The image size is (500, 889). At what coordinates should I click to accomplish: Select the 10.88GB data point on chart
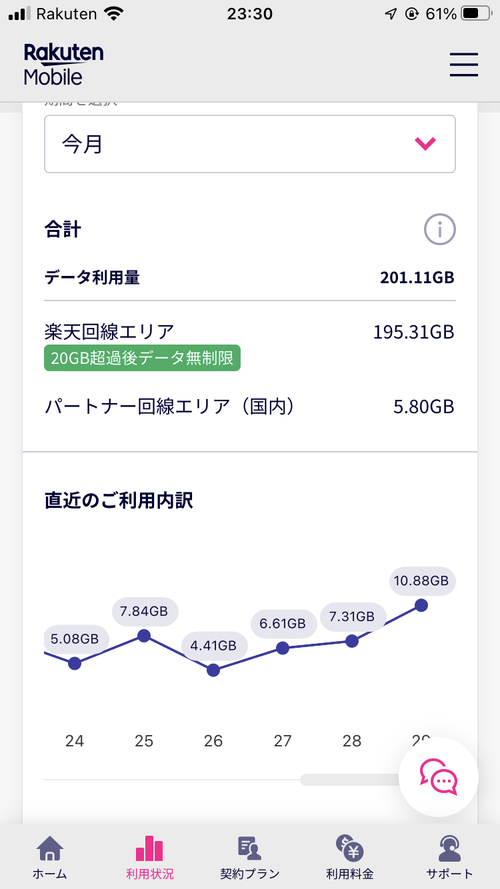click(x=421, y=605)
